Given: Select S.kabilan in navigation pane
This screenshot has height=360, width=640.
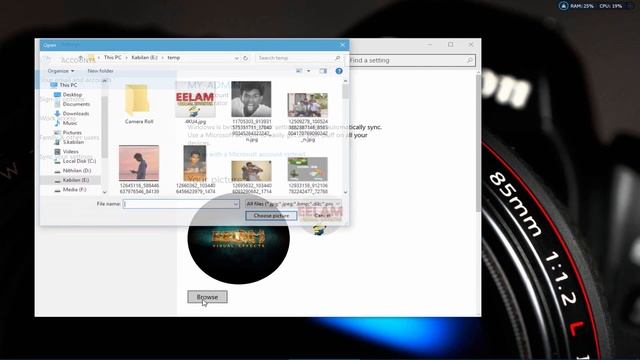Looking at the screenshot, I should (x=69, y=142).
